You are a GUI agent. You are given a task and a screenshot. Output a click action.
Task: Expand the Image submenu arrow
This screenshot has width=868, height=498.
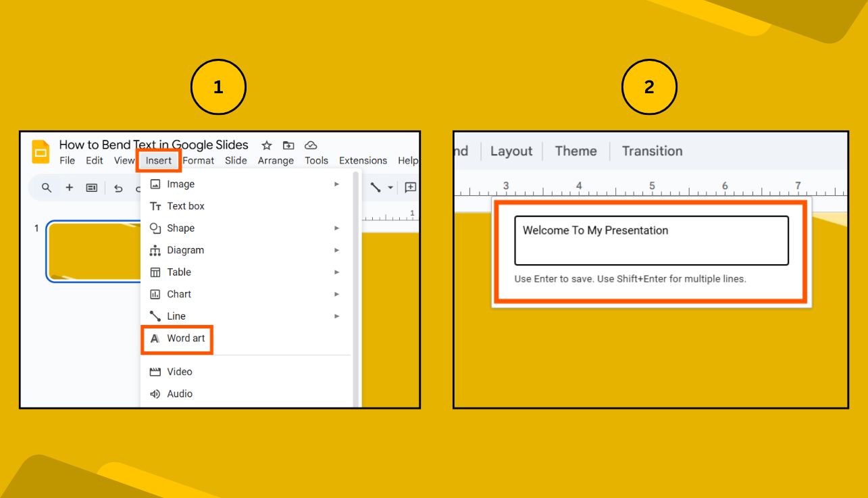pyautogui.click(x=336, y=184)
